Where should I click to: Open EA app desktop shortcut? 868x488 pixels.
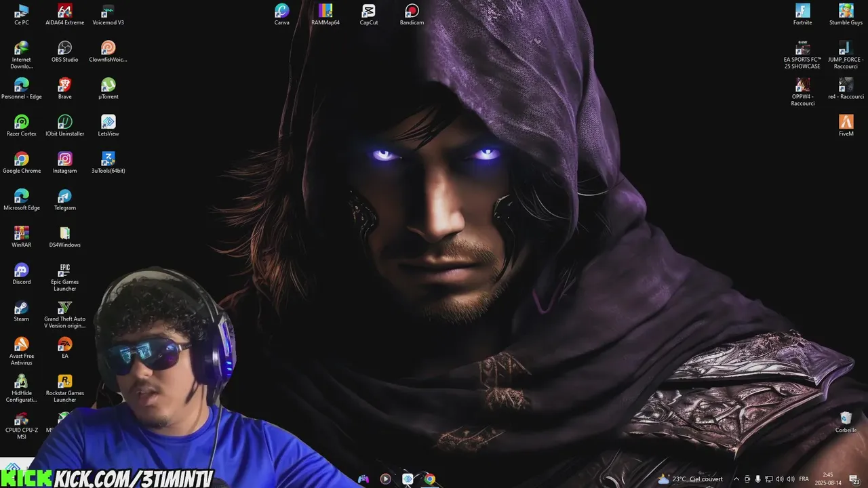tap(65, 348)
